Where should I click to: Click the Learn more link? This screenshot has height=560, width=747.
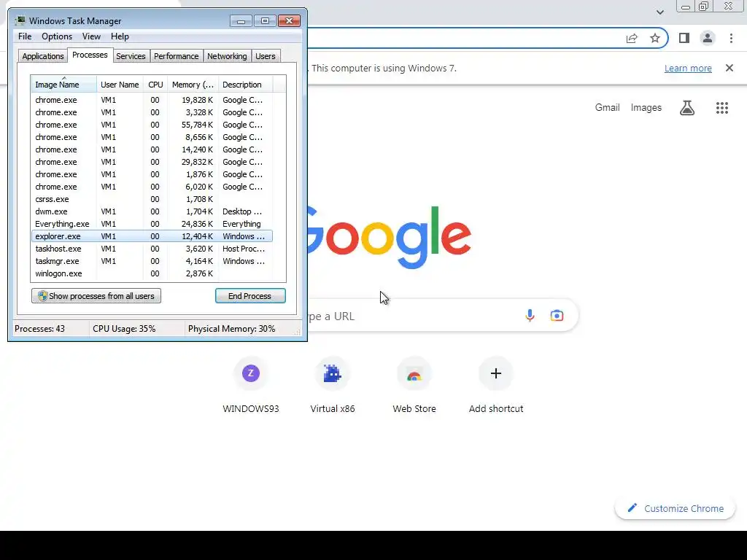(x=688, y=68)
